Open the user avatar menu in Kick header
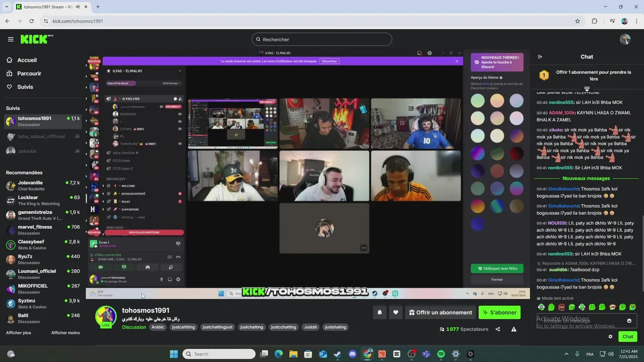Viewport: 644px width, 362px height. pyautogui.click(x=625, y=39)
